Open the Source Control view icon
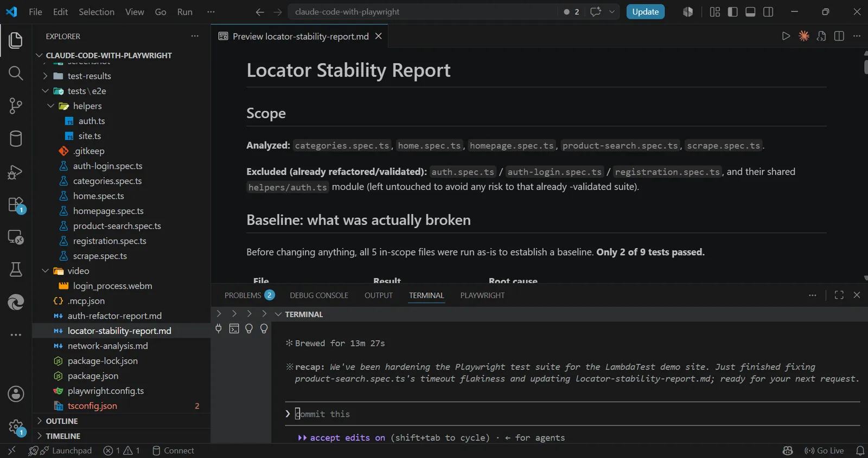 pos(16,106)
